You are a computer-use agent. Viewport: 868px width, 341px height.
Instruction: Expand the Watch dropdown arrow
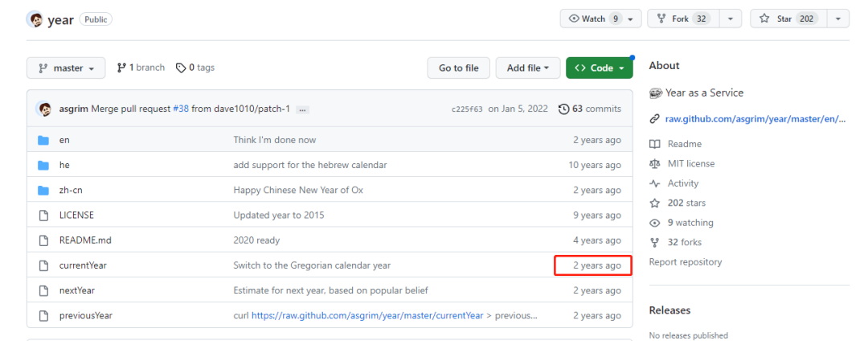click(x=631, y=18)
